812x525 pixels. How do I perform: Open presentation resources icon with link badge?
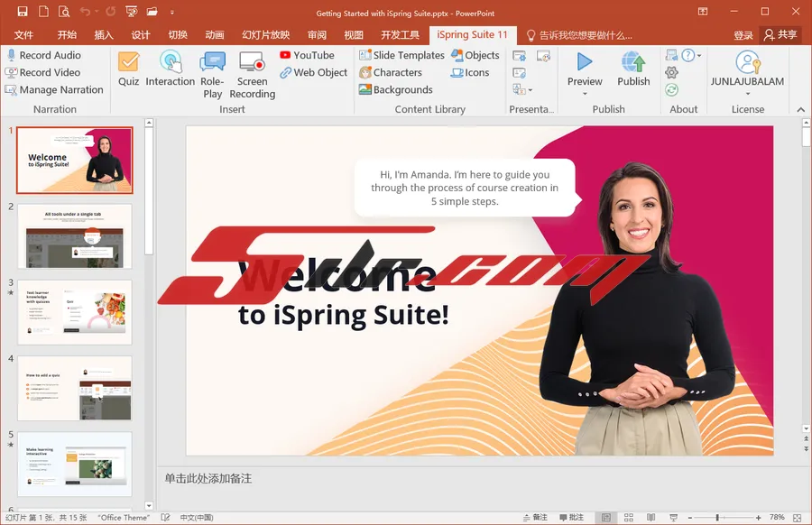[519, 73]
